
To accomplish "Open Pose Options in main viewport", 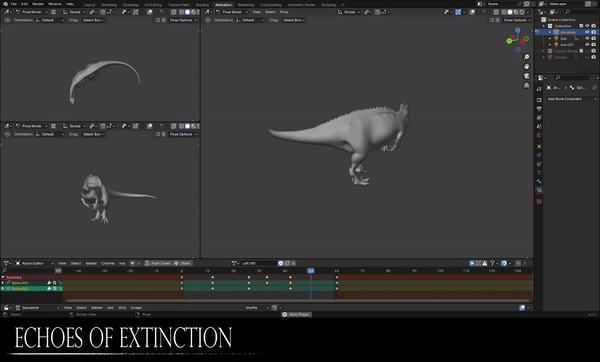I will (x=517, y=20).
